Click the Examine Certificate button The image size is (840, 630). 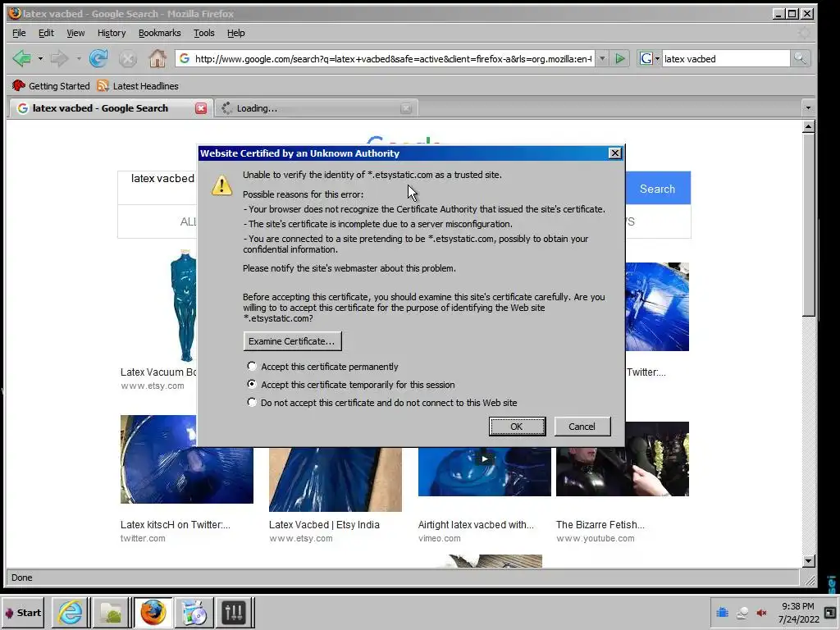[x=292, y=341]
